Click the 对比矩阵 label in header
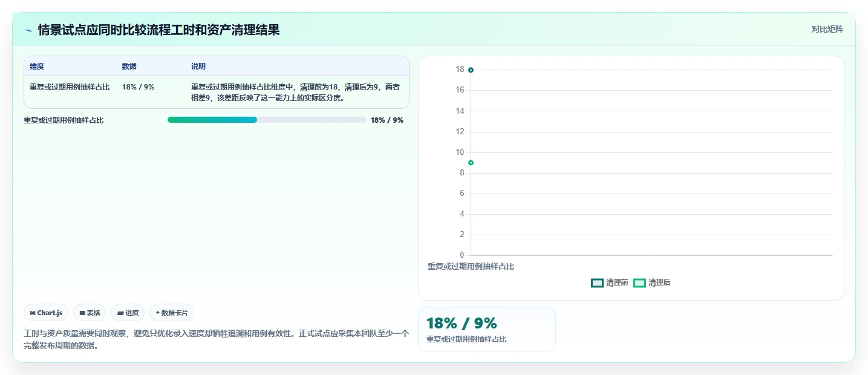This screenshot has height=375, width=868. [x=827, y=29]
